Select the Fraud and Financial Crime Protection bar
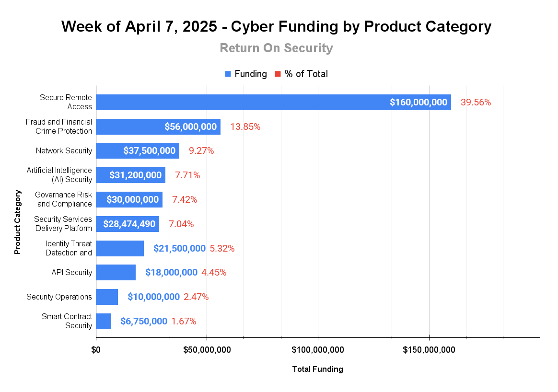 click(158, 127)
